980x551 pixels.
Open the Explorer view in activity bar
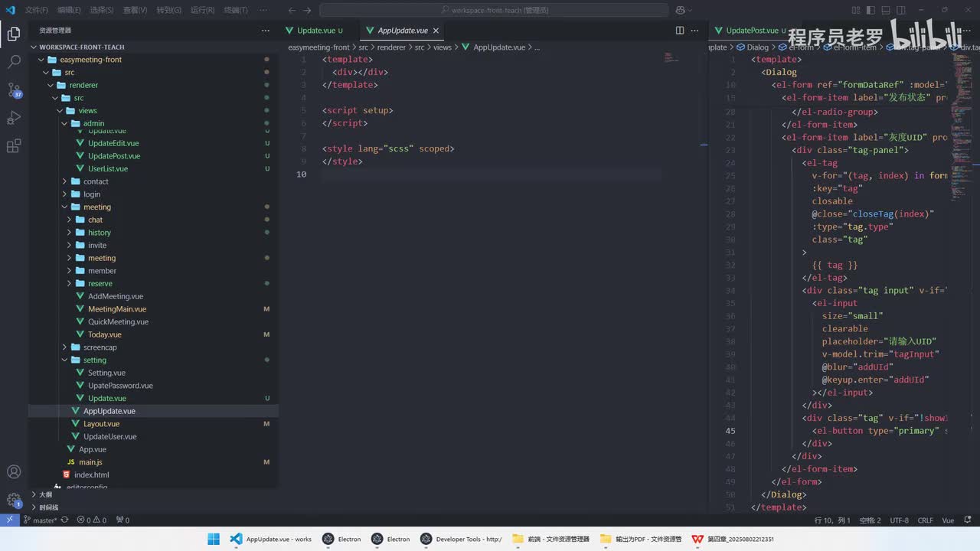click(14, 34)
